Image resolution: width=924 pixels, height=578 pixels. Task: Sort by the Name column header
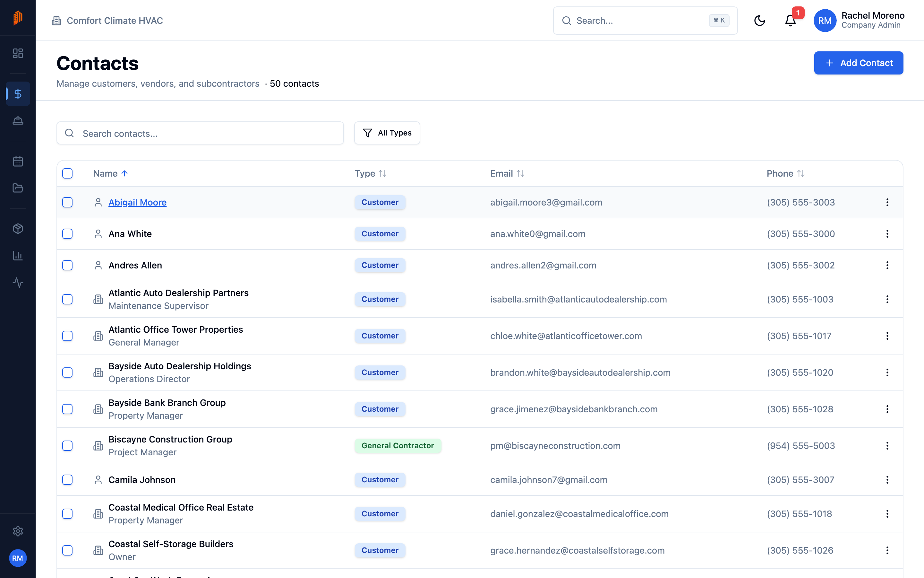coord(110,173)
